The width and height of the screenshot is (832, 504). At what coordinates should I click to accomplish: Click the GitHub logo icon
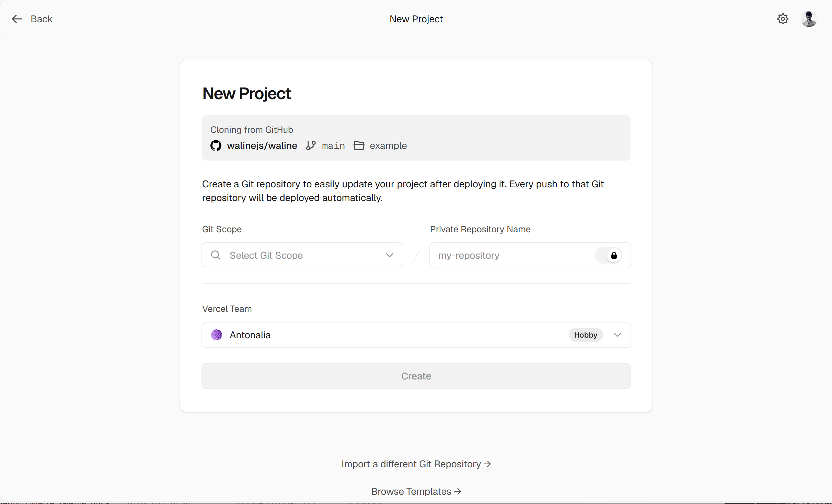(216, 146)
